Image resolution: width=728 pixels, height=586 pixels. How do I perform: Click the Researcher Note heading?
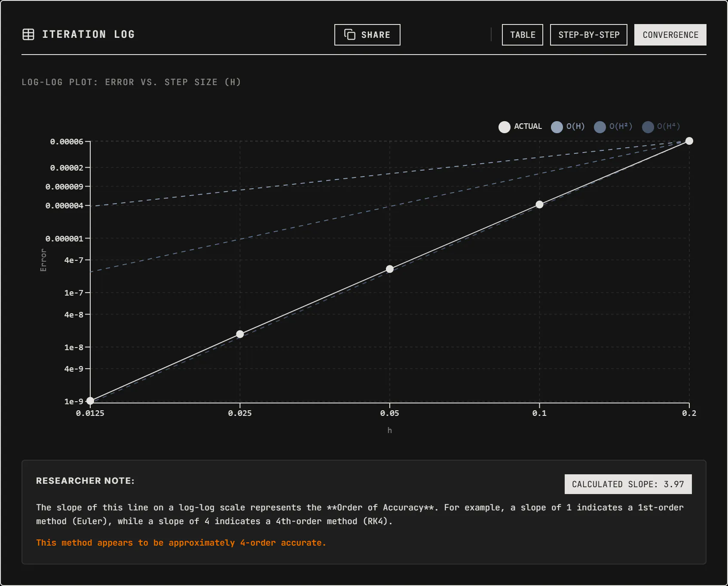tap(85, 481)
